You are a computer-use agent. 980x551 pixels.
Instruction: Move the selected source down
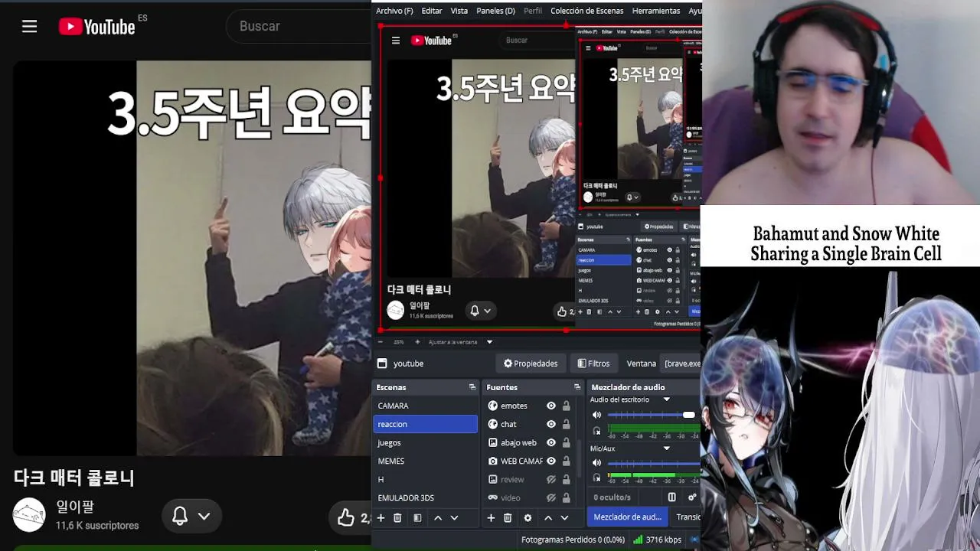tap(564, 518)
